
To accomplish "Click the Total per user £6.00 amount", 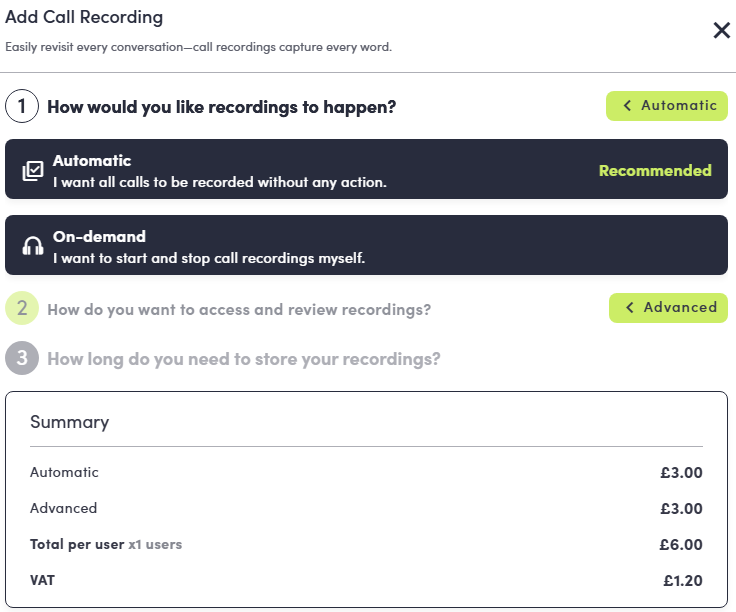I will point(681,545).
